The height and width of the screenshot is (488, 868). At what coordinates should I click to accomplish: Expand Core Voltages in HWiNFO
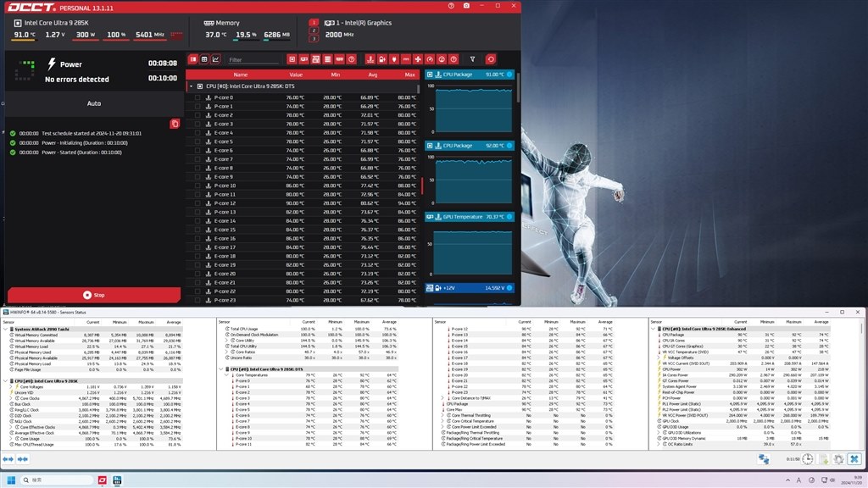click(x=10, y=386)
